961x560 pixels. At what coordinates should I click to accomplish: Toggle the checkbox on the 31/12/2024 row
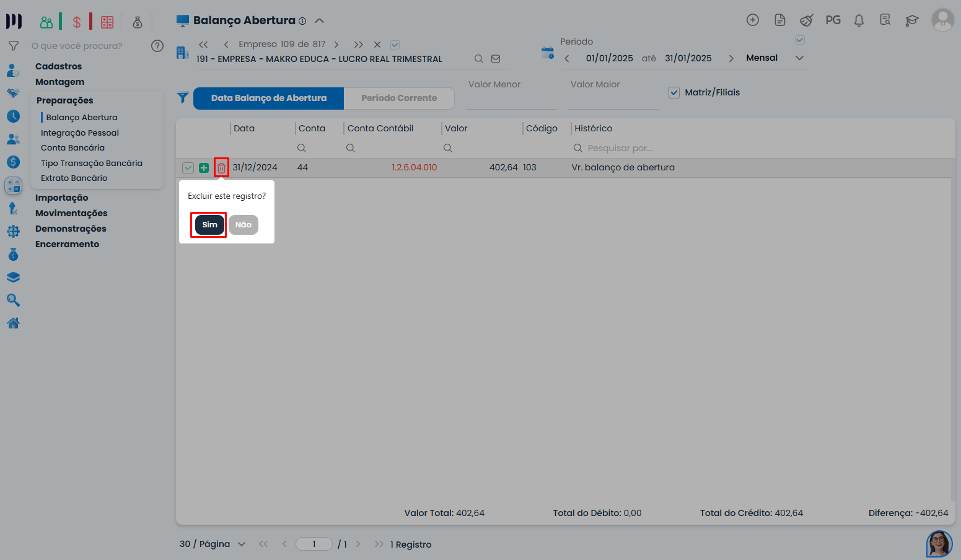[188, 168]
